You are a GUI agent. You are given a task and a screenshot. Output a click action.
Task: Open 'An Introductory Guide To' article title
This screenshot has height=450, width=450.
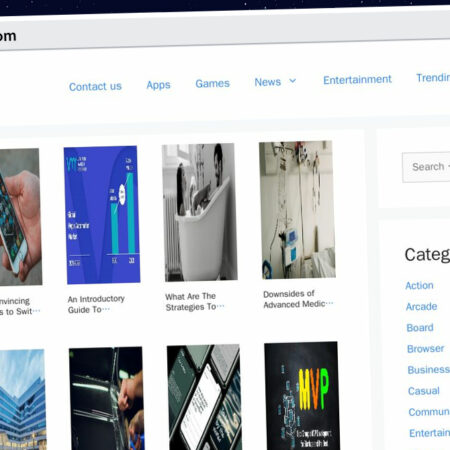[96, 304]
